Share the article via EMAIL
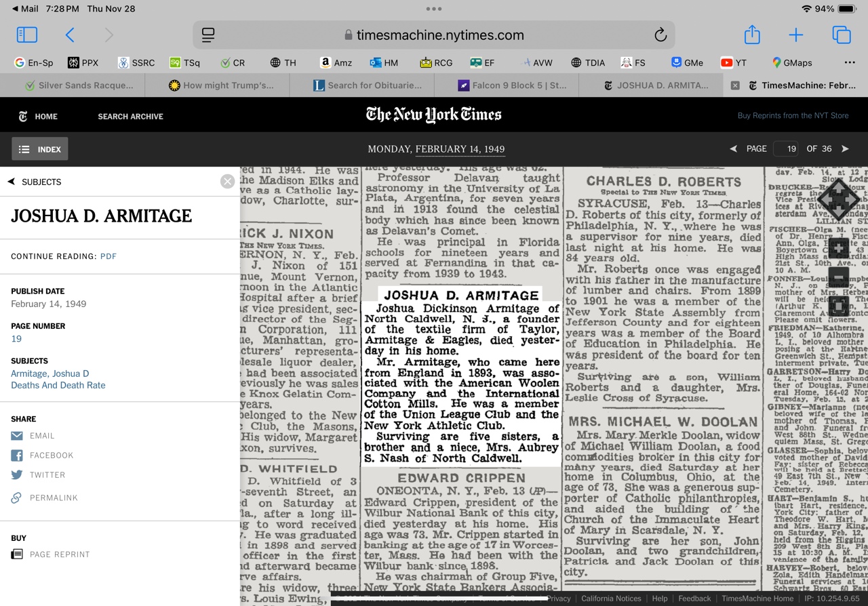The image size is (868, 606). pos(33,436)
